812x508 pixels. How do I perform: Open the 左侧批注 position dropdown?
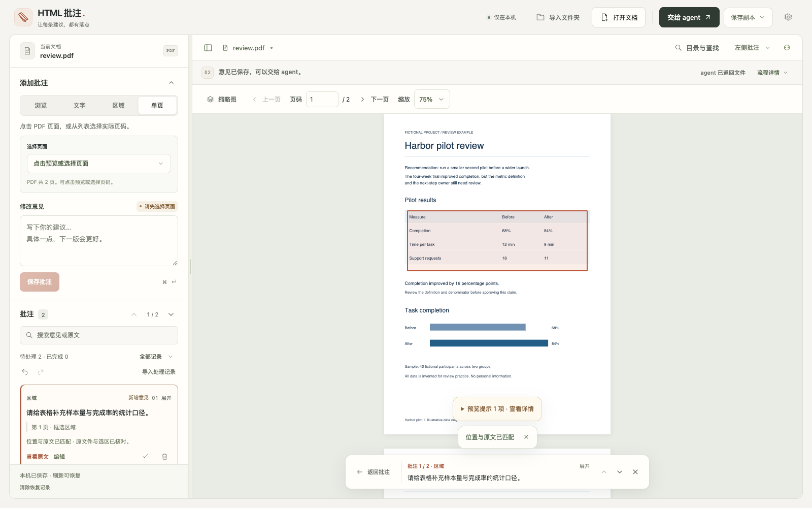point(752,48)
